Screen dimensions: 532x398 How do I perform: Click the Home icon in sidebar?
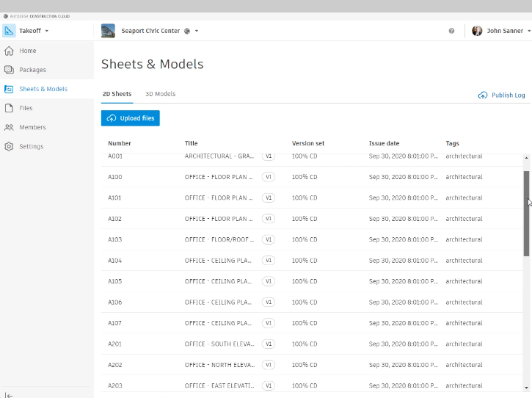click(9, 51)
